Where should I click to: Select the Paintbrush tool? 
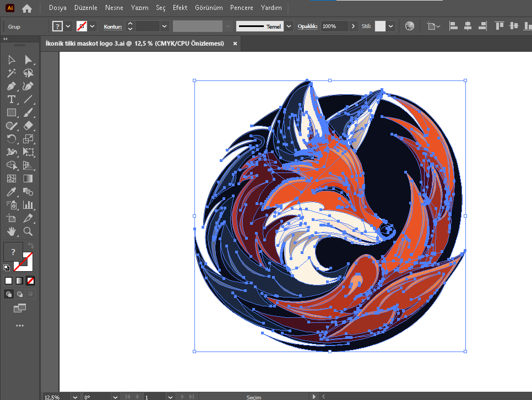[28, 113]
